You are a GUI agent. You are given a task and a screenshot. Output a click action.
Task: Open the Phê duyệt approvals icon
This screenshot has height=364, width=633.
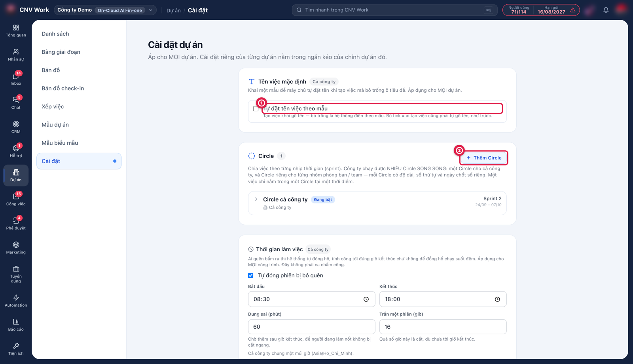point(16,224)
